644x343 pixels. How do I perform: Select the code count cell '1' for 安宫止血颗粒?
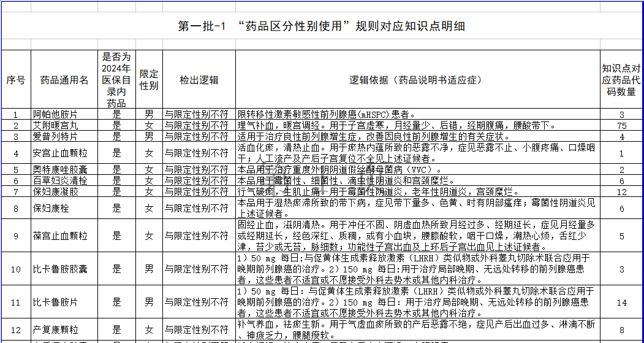tap(621, 153)
